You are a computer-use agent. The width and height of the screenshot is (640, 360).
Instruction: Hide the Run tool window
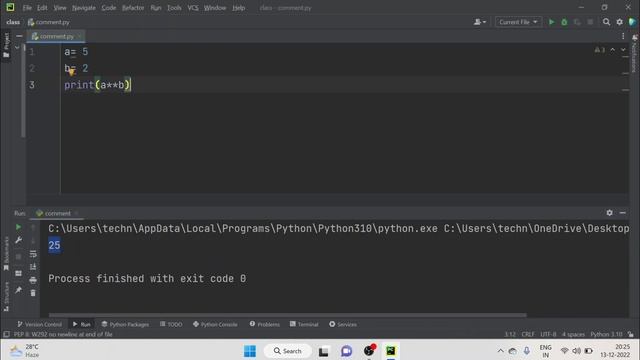(622, 213)
